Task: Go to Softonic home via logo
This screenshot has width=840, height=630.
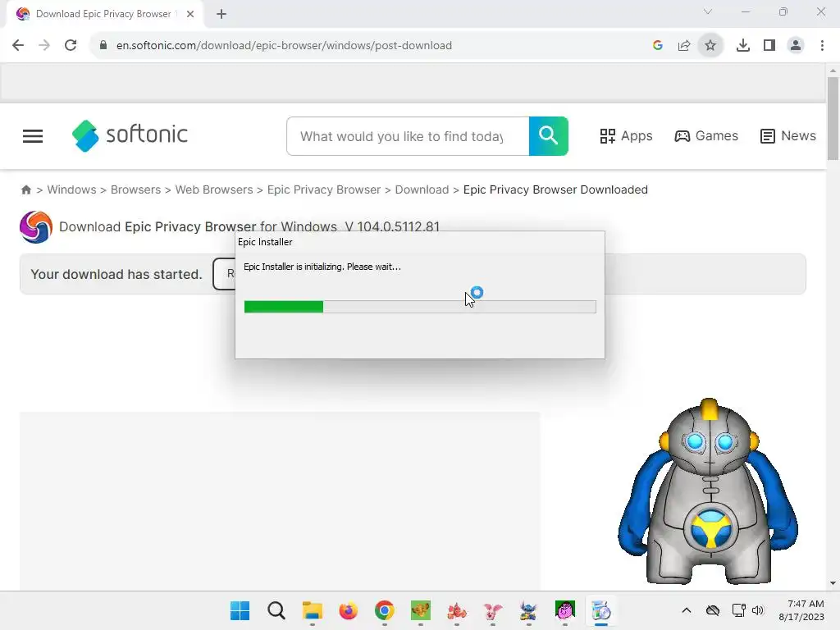Action: point(130,135)
